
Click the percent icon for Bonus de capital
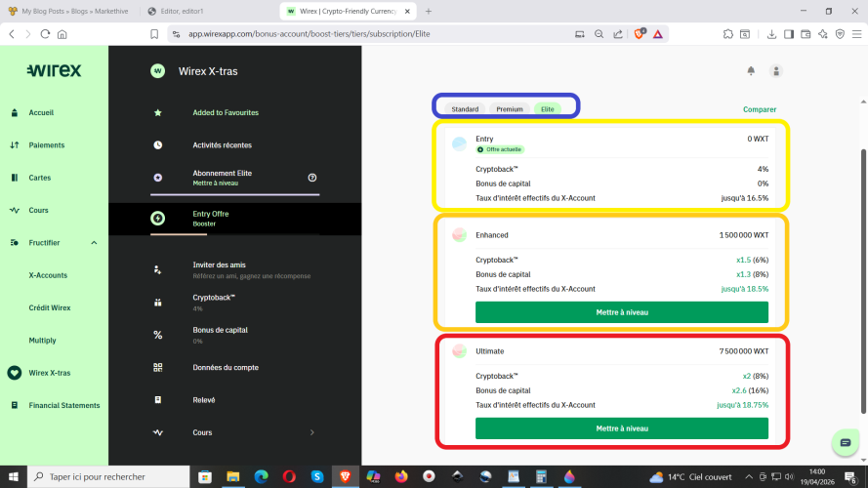tap(158, 335)
